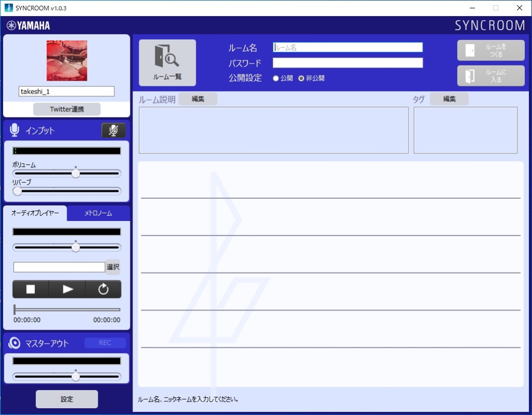Click the ルームをつくる create room button

[x=490, y=50]
